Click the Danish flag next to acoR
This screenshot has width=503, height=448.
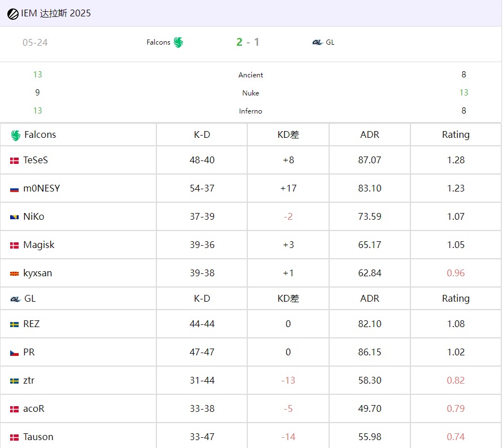point(15,409)
